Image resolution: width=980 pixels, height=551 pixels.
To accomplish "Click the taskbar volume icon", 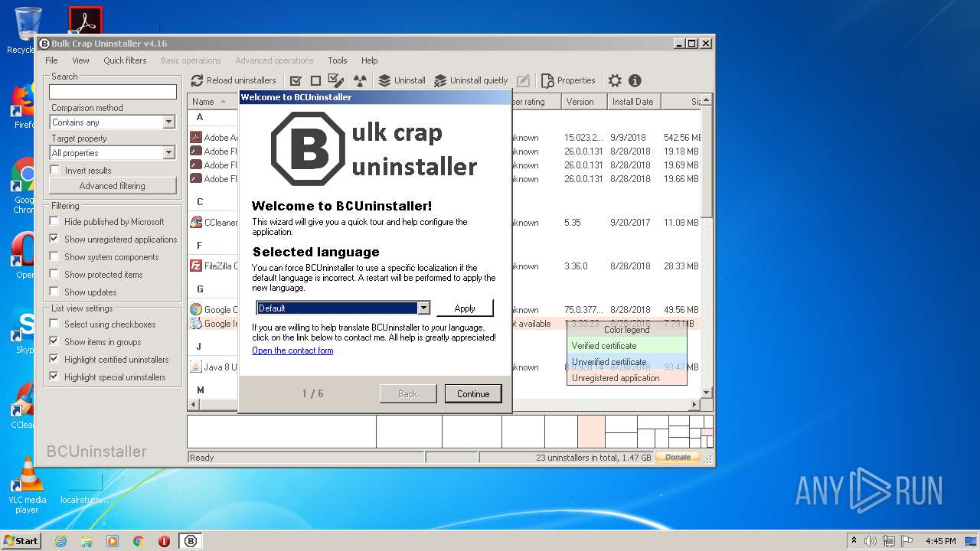I will (x=871, y=541).
